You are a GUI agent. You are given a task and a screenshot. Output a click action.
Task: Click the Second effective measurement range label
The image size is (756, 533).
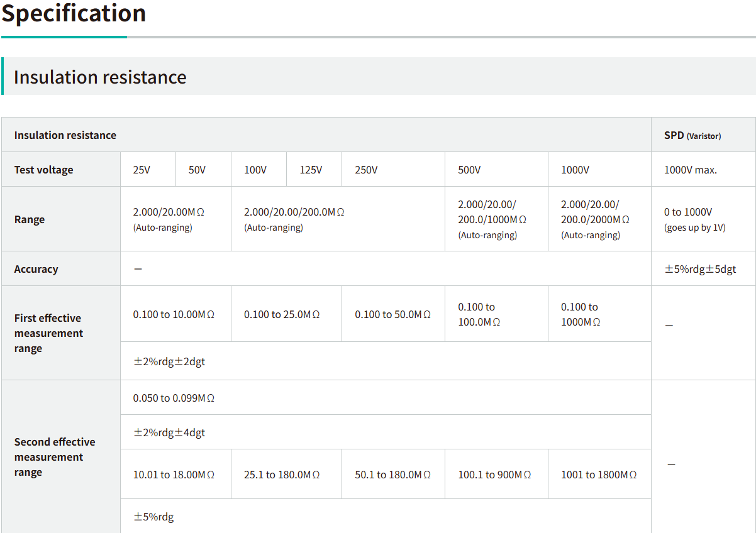(55, 457)
